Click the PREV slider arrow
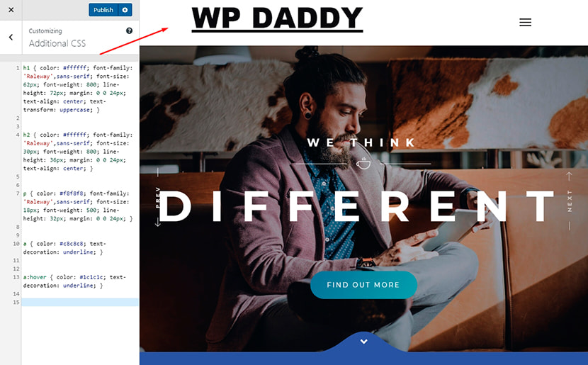 coord(158,198)
